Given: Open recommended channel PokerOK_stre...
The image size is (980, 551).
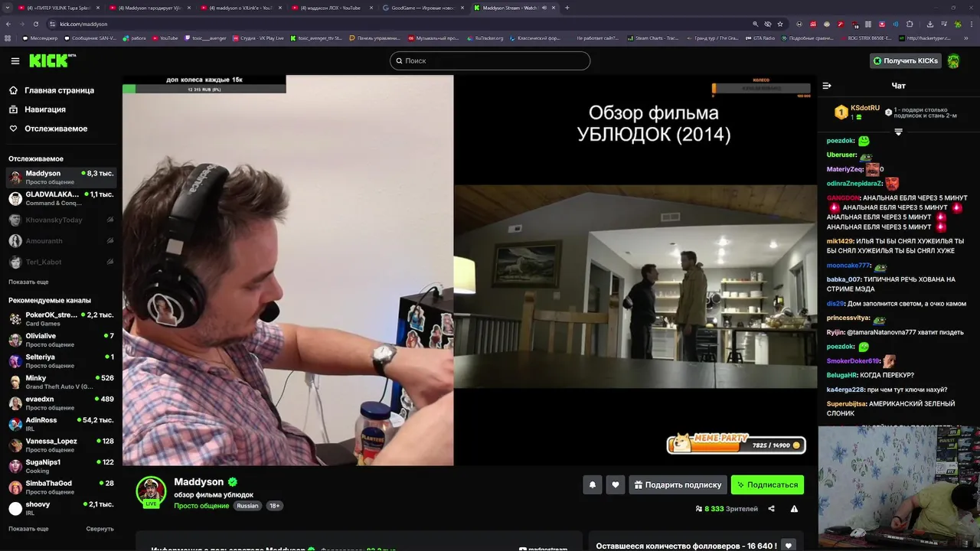Looking at the screenshot, I should coord(61,318).
